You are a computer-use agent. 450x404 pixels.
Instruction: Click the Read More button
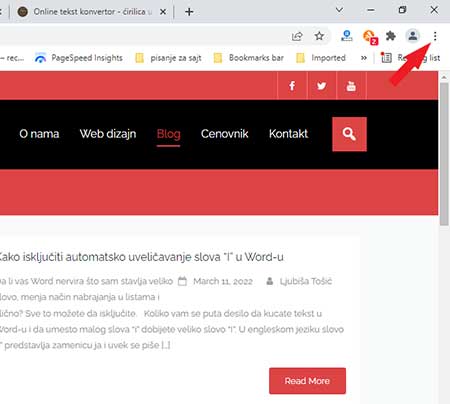307,381
